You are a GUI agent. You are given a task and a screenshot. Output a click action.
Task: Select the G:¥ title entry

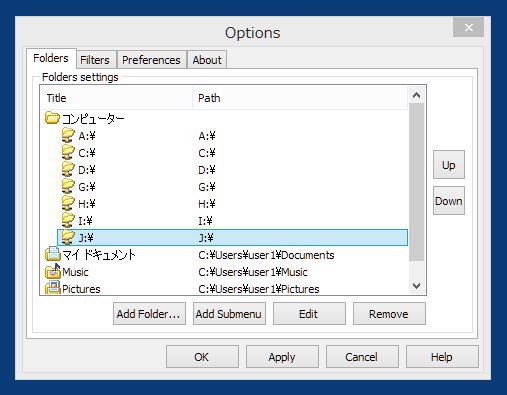(87, 187)
